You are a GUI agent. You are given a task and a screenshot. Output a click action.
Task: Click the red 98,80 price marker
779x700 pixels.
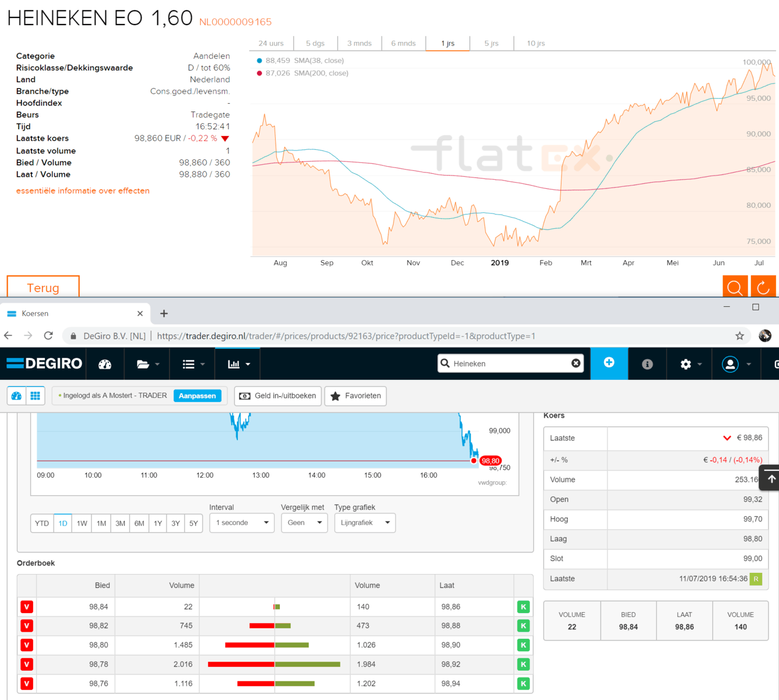point(490,461)
